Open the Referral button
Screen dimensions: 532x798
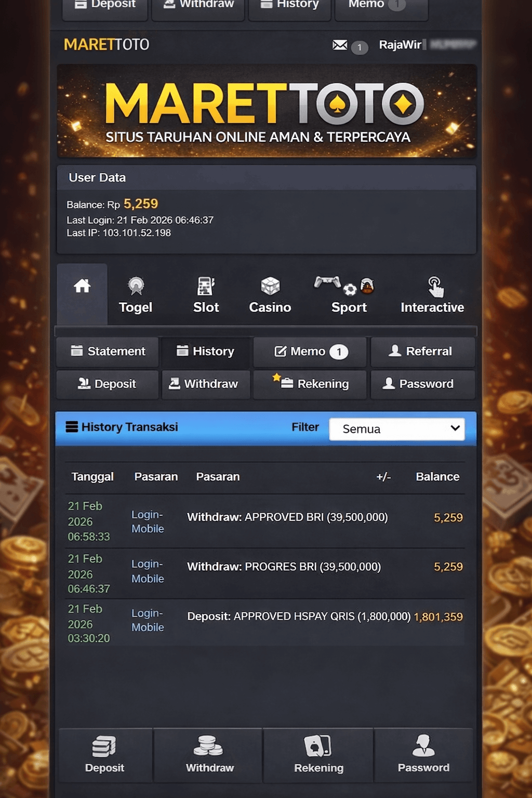(x=423, y=351)
